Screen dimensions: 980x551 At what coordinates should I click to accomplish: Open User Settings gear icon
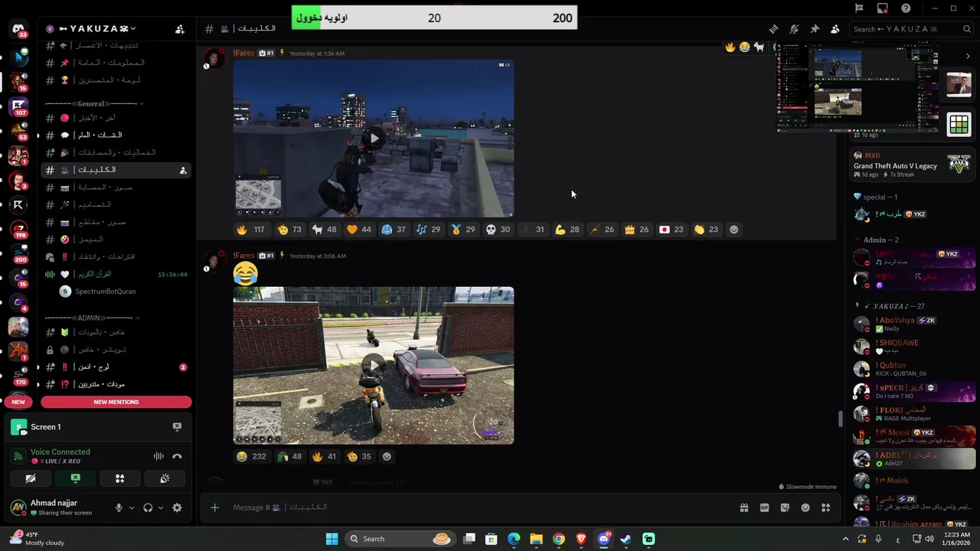click(x=177, y=507)
